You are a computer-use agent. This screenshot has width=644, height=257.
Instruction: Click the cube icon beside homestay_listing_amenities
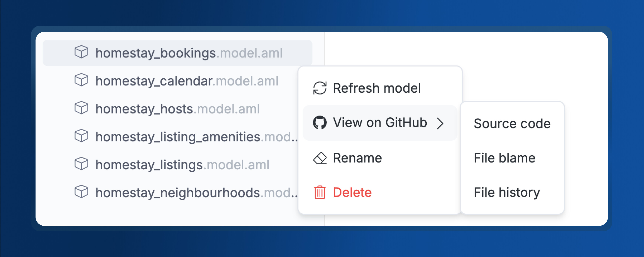[81, 136]
